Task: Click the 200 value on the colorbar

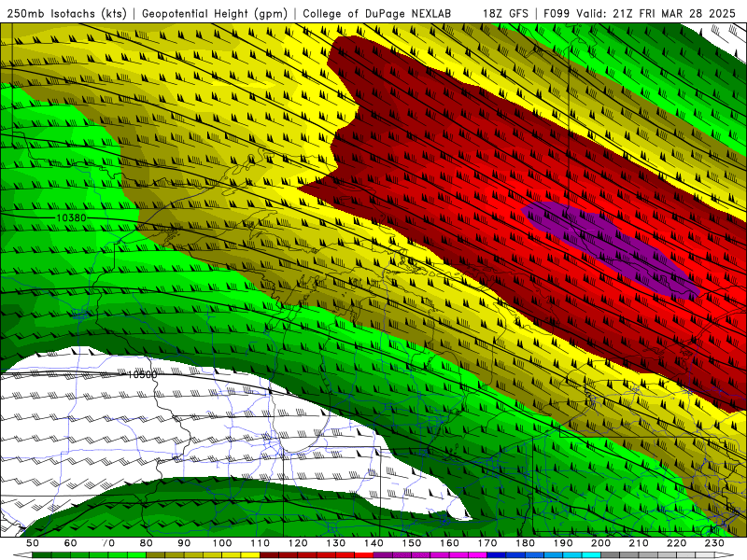Action: [x=600, y=543]
